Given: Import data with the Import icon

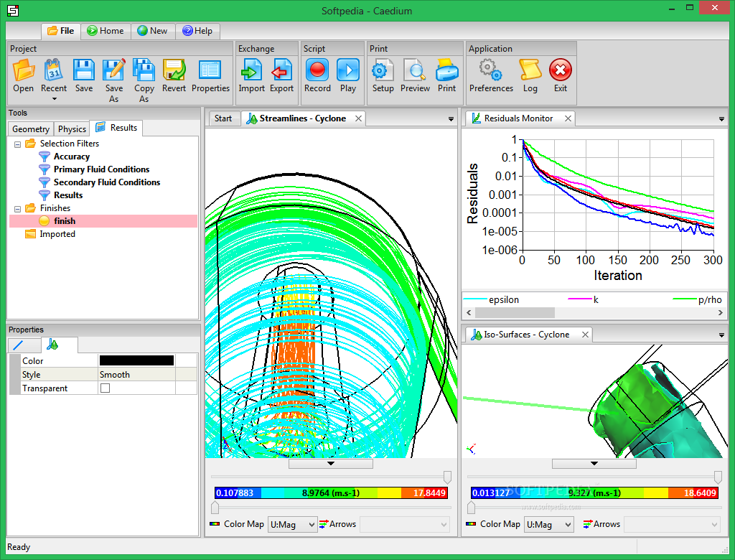Looking at the screenshot, I should [x=252, y=70].
